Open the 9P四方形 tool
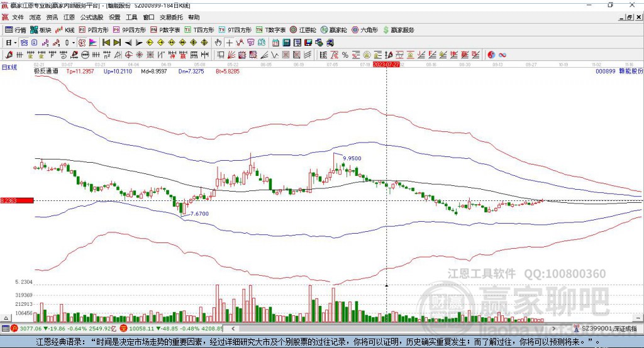 click(x=130, y=30)
